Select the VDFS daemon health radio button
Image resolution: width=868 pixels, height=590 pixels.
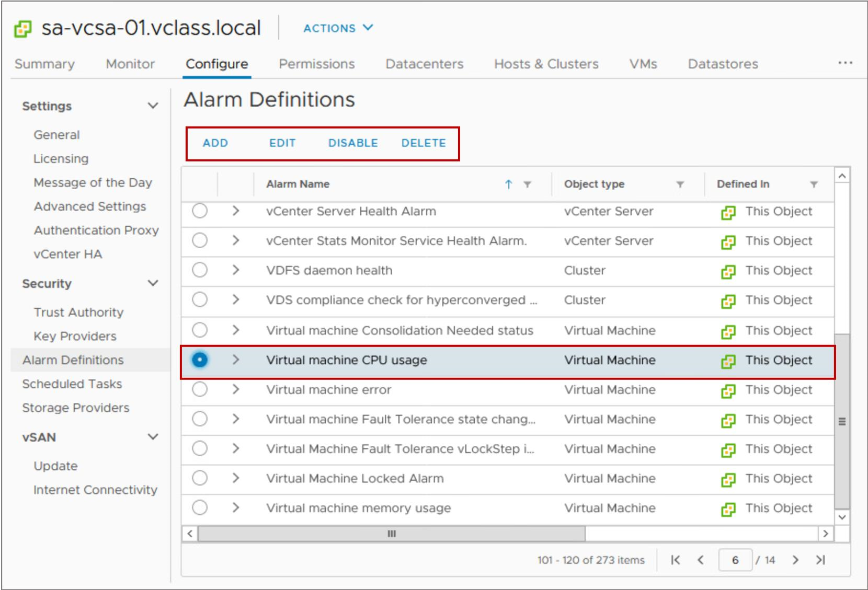point(200,270)
